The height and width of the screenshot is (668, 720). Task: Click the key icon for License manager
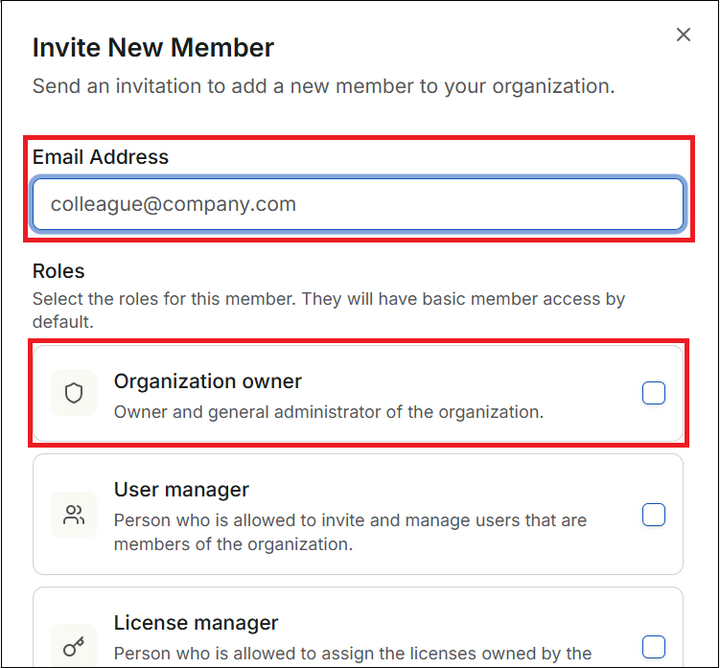[73, 646]
